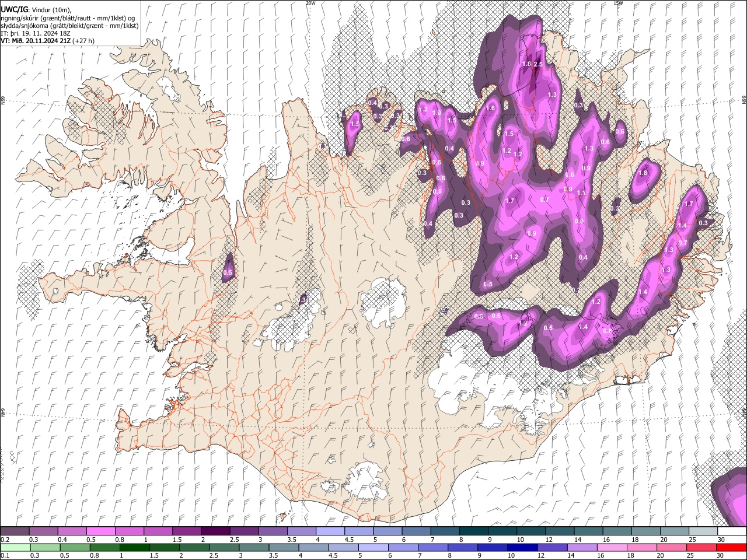Viewport: 747px width, 560px height.
Task: Pick lavender swatch between 4 and 4.5 in upper legend
Action: point(330,531)
